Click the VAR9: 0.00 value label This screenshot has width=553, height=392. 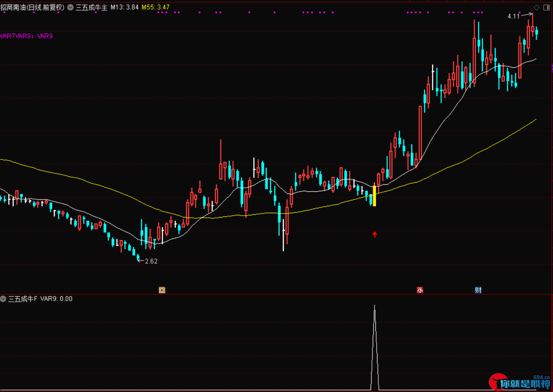[x=56, y=299]
